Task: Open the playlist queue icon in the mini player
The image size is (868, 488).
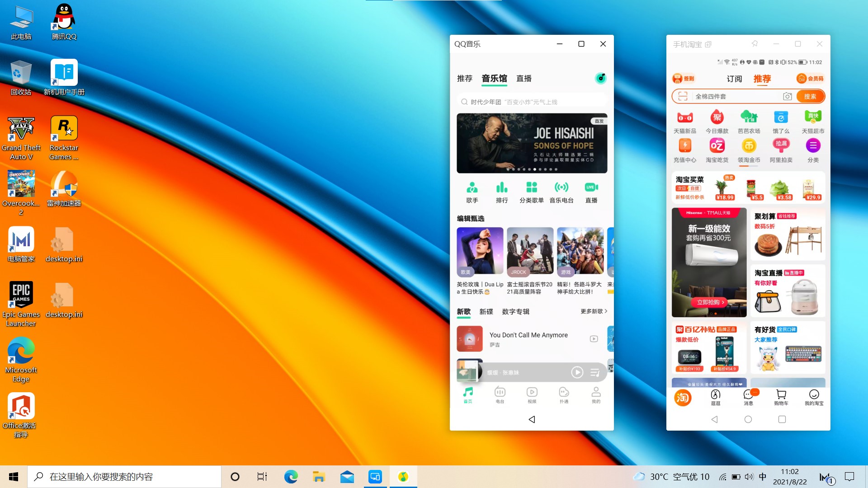Action: (595, 372)
